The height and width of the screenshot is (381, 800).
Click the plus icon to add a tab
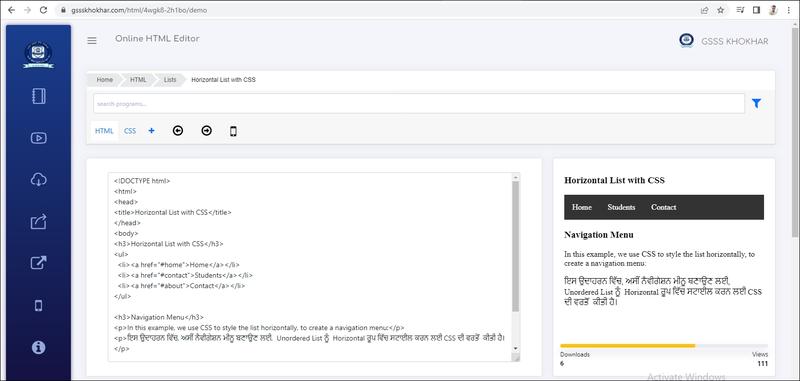click(x=152, y=131)
